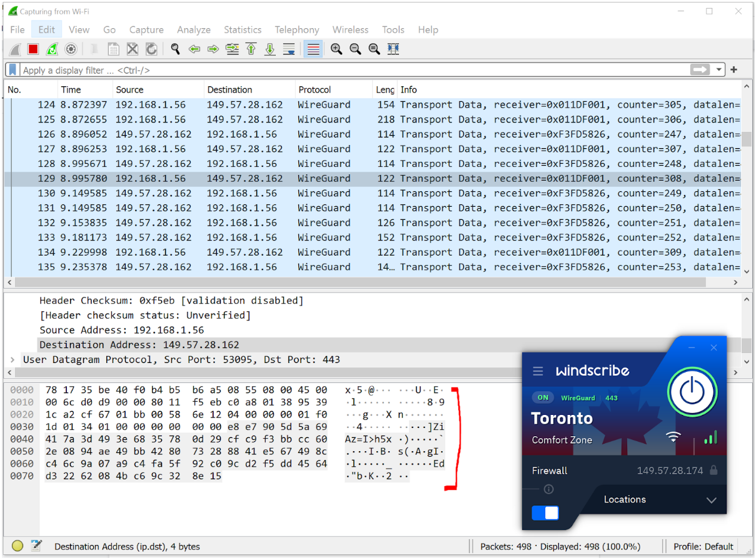
Task: Click Profile: Default in status bar
Action: 703,547
